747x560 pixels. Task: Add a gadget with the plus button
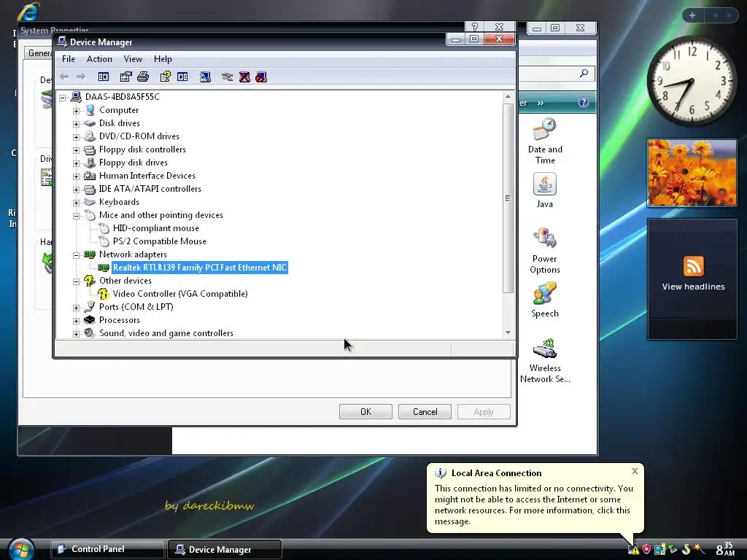point(692,15)
